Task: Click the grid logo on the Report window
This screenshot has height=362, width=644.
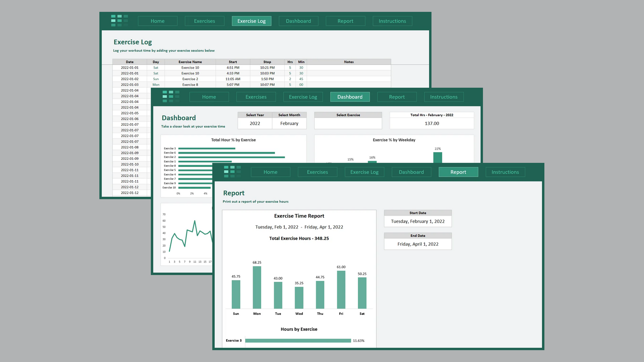Action: 232,171
